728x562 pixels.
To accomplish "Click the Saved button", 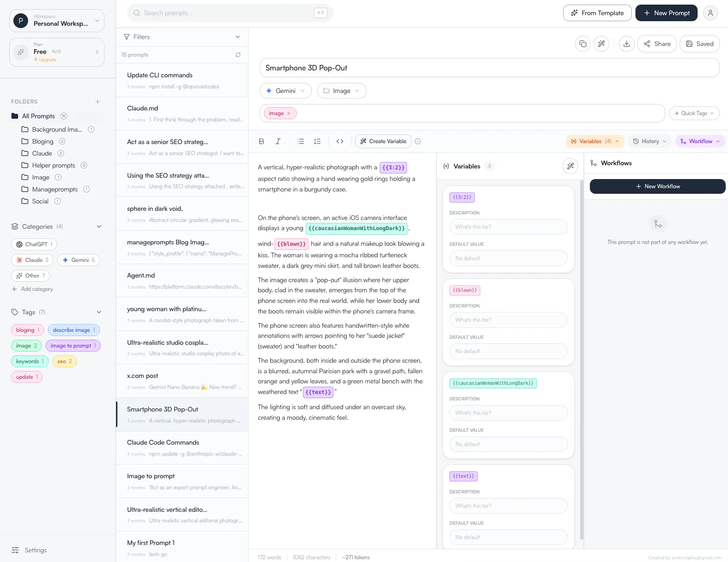I will pos(699,44).
